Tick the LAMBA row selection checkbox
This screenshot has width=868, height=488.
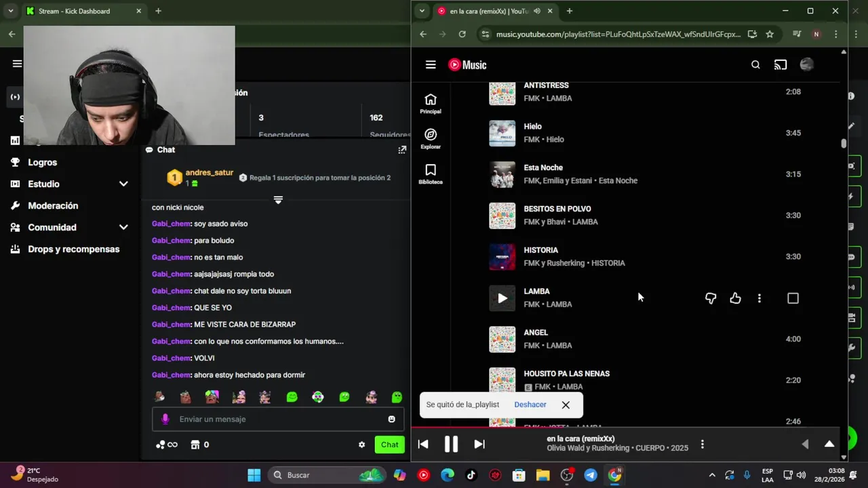pyautogui.click(x=793, y=298)
